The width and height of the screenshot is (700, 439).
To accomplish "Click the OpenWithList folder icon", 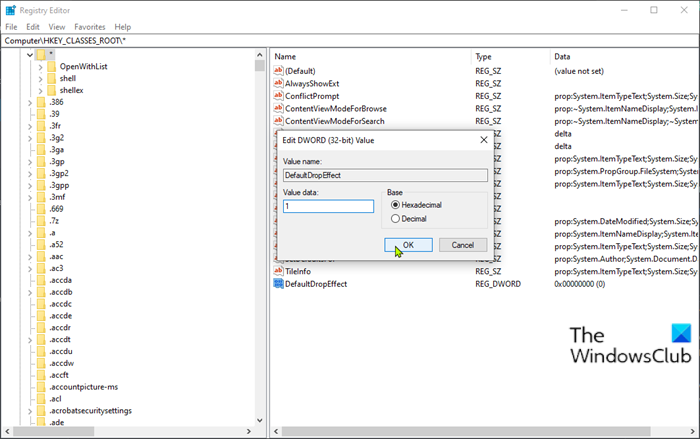I will [52, 67].
